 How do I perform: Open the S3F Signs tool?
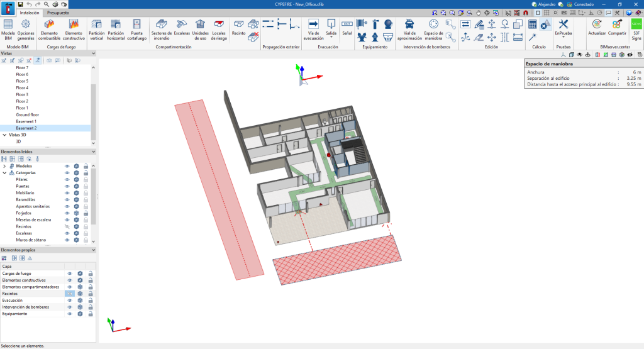click(636, 30)
